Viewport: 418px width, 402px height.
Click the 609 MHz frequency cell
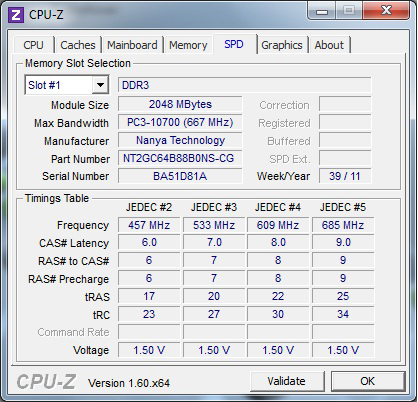coord(278,225)
